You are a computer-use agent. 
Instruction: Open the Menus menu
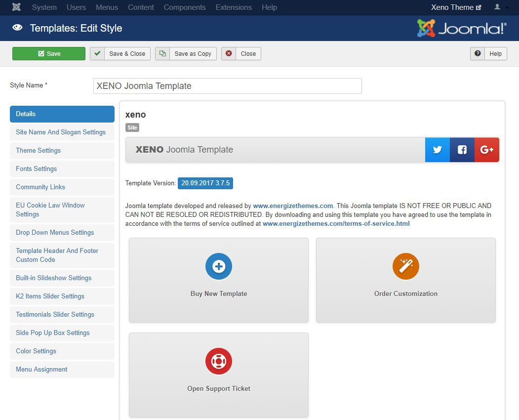(107, 7)
